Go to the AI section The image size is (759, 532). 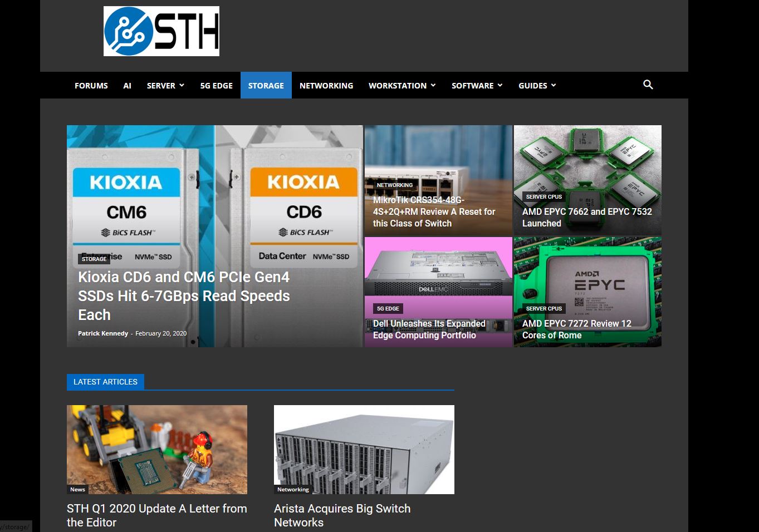(x=128, y=85)
